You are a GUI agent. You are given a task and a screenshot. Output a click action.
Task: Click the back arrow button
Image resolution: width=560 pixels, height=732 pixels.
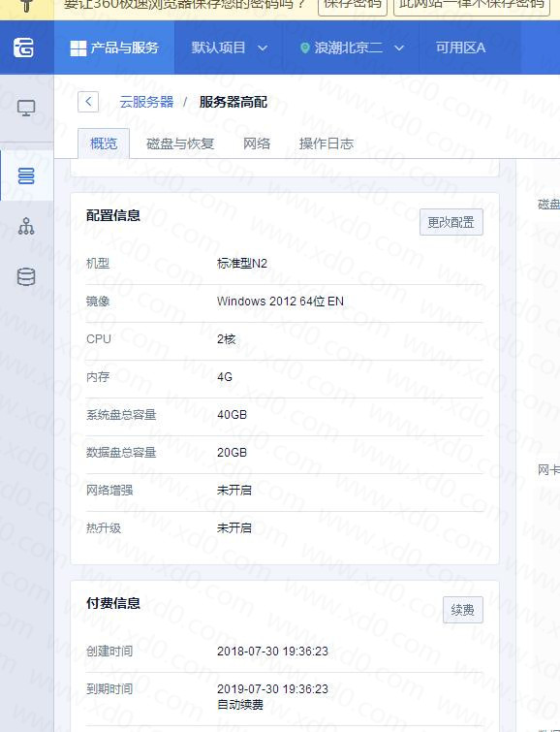(88, 102)
